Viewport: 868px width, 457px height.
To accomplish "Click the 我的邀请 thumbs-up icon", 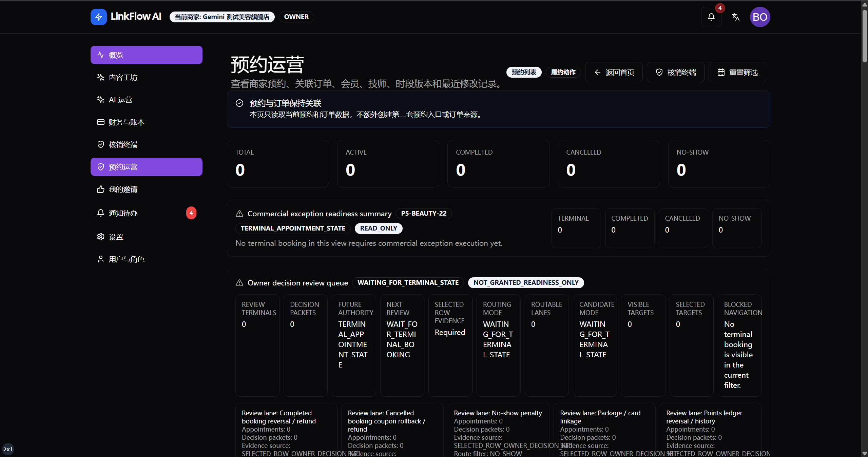I will point(101,189).
